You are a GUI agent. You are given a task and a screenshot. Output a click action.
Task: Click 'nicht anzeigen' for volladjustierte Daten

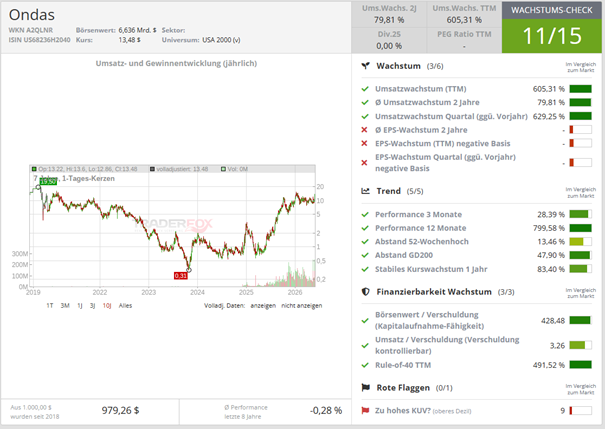302,306
